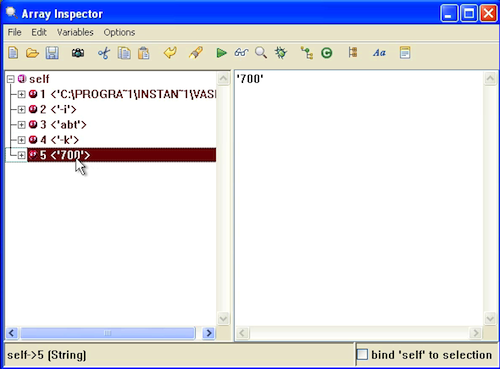Click the Paste clipboard icon

[144, 53]
